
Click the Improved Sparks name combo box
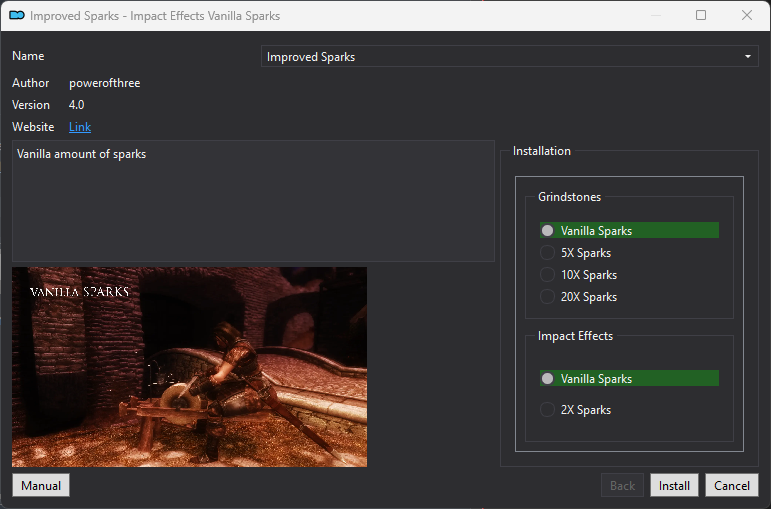(x=500, y=57)
